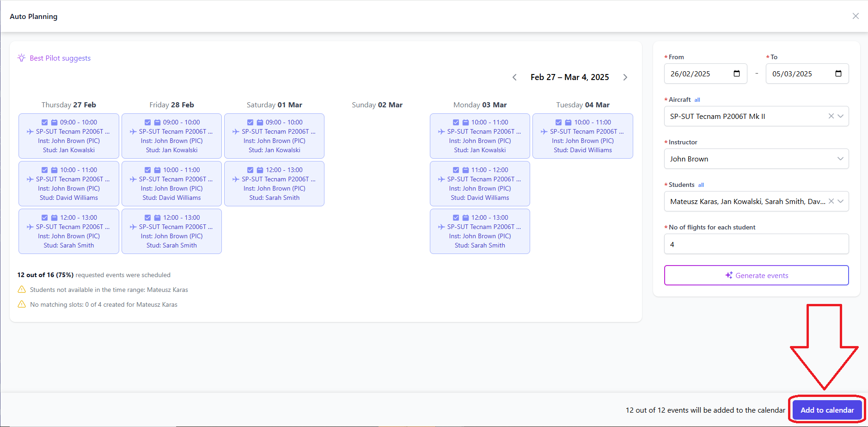
Task: Click airplane icon on Tuesday 10:00 event
Action: point(544,131)
